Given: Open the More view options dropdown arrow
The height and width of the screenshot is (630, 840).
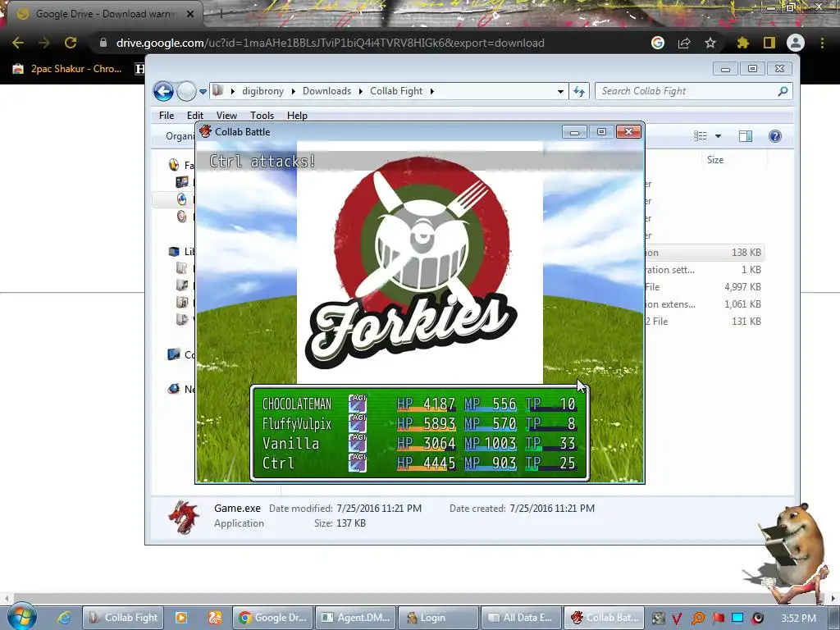Looking at the screenshot, I should click(718, 136).
